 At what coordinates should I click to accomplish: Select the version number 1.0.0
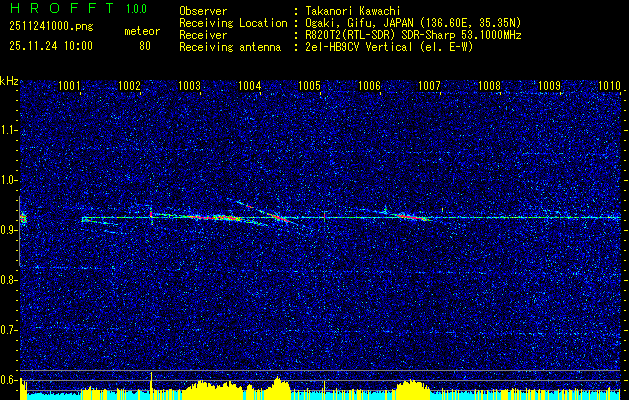[136, 9]
